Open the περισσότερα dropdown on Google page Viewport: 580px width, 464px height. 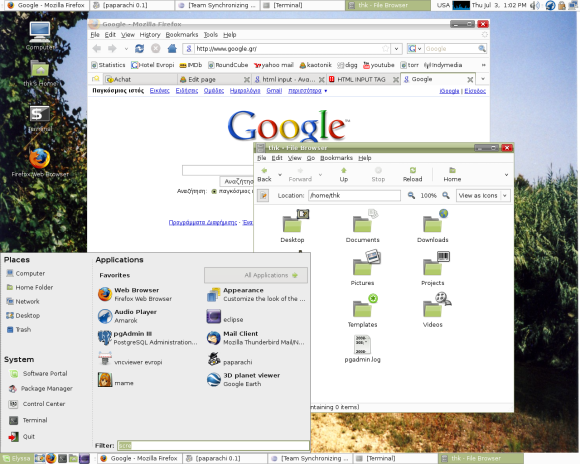click(308, 91)
